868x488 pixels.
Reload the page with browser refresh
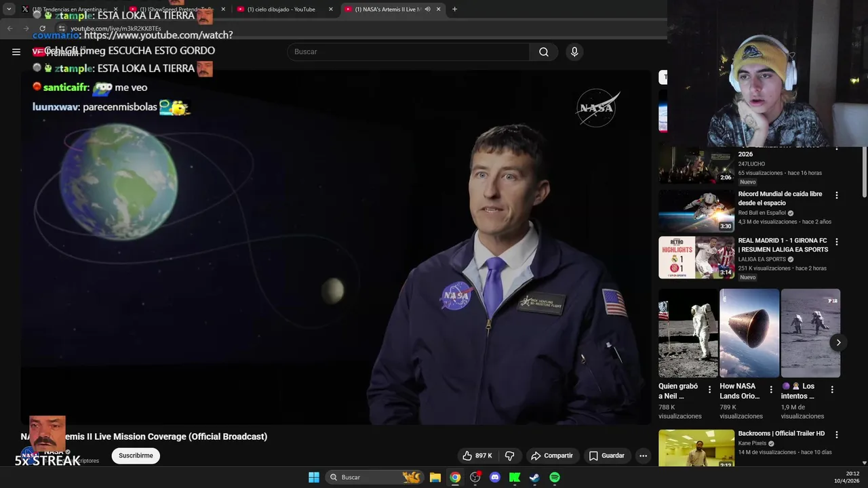pos(42,28)
